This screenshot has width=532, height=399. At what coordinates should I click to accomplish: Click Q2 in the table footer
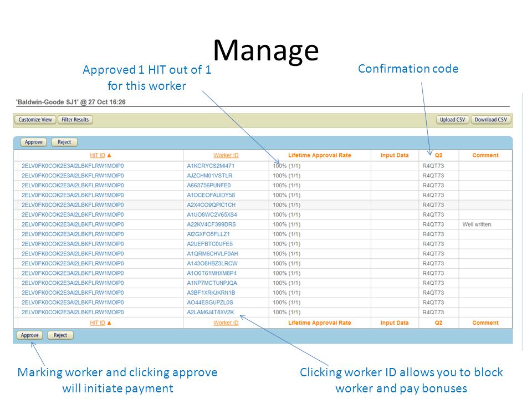coord(439,323)
